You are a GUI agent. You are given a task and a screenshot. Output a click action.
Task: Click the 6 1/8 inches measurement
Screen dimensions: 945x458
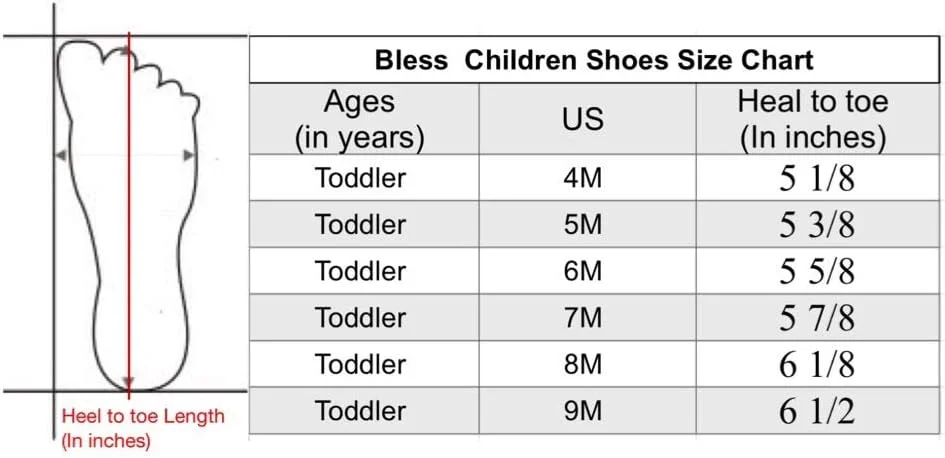tap(817, 364)
